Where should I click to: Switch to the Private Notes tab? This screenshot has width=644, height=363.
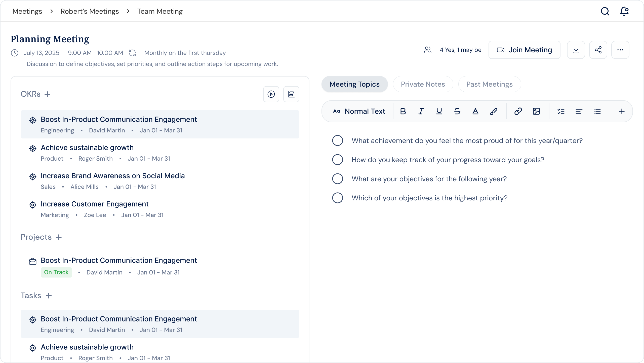tap(423, 84)
